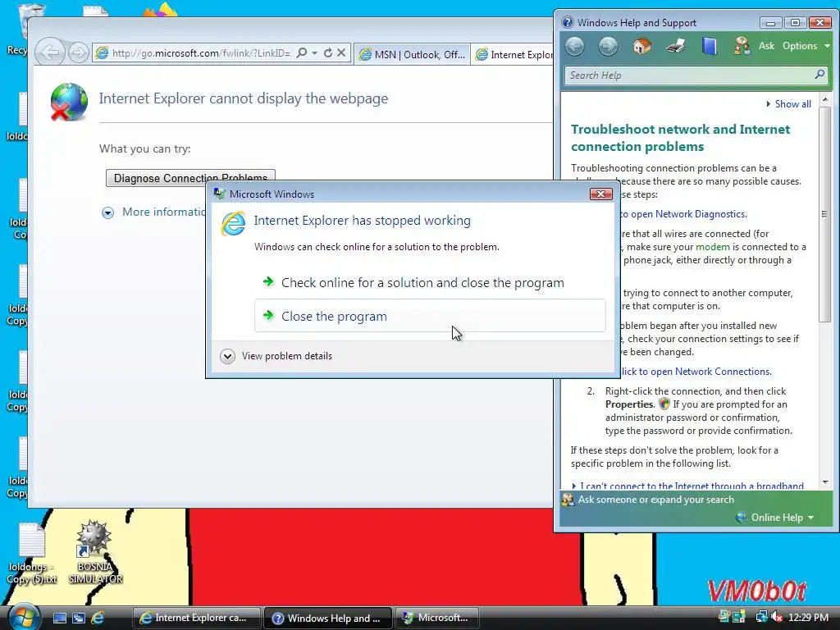Screen dimensions: 840x630
Task: Open Browse Help book icon
Action: (710, 46)
